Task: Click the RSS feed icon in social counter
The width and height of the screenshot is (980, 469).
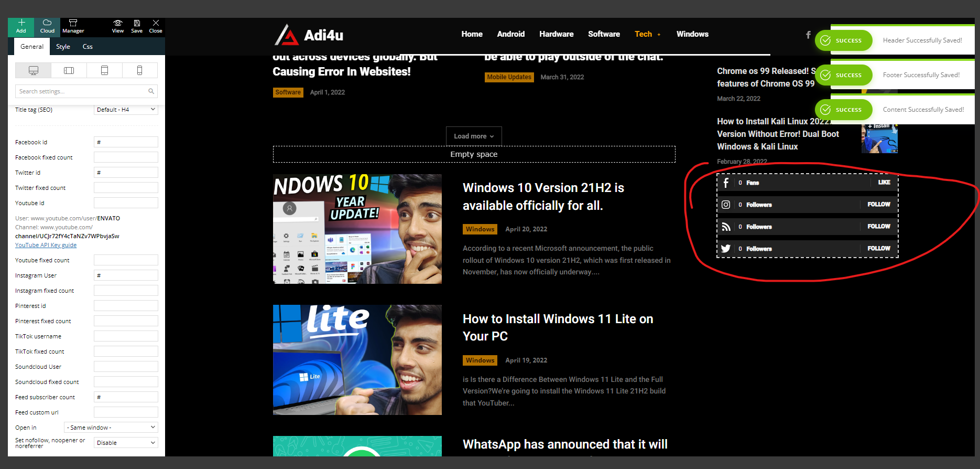Action: pyautogui.click(x=726, y=227)
